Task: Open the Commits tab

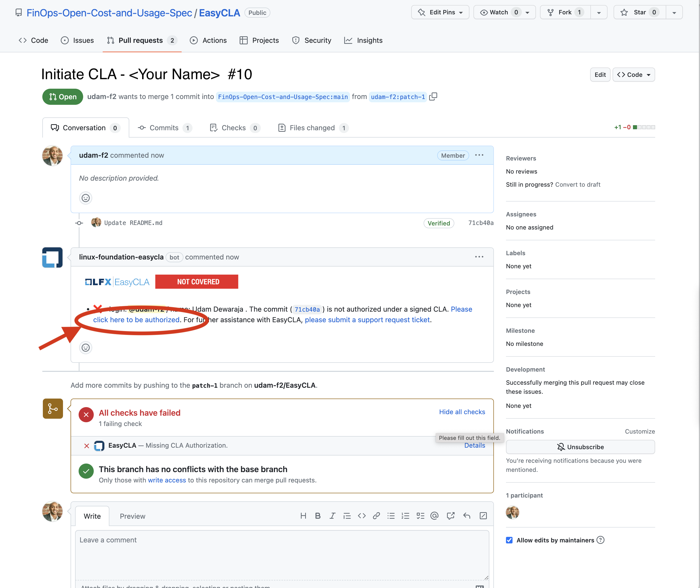Action: coord(164,128)
